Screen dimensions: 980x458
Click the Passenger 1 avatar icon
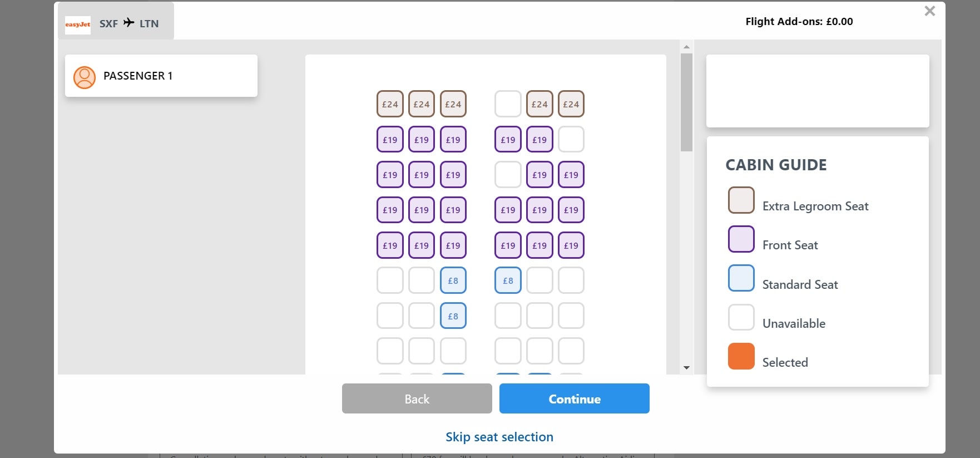click(85, 77)
